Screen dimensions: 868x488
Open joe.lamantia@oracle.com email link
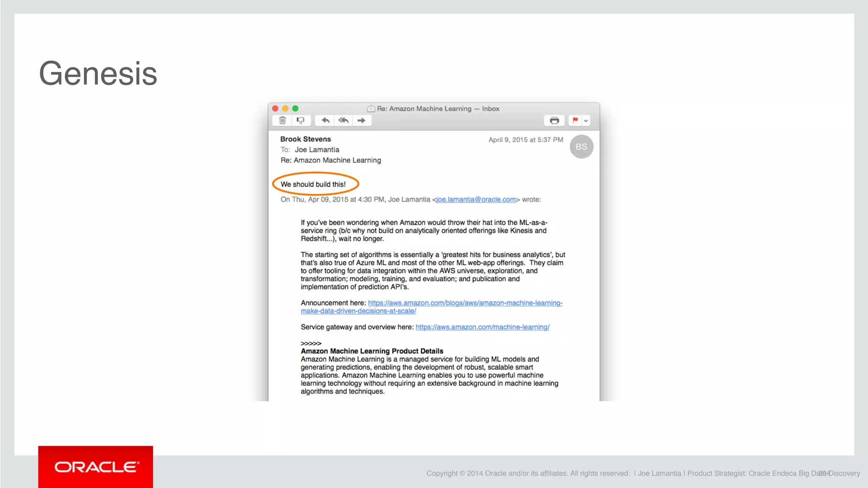[476, 200]
